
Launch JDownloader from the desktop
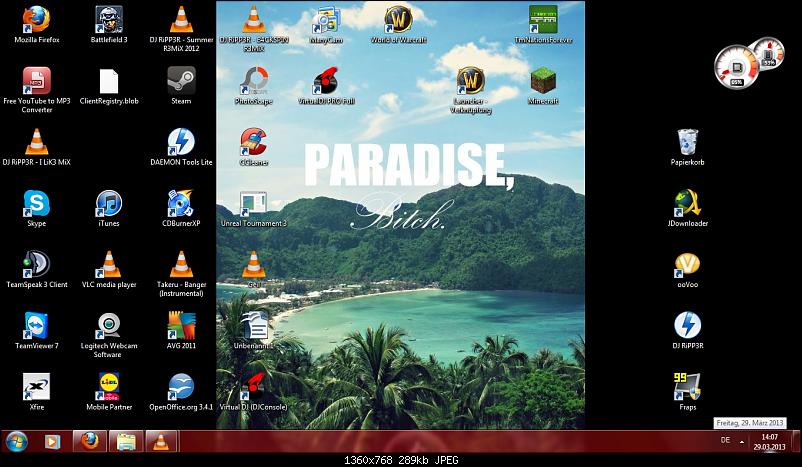pyautogui.click(x=687, y=204)
